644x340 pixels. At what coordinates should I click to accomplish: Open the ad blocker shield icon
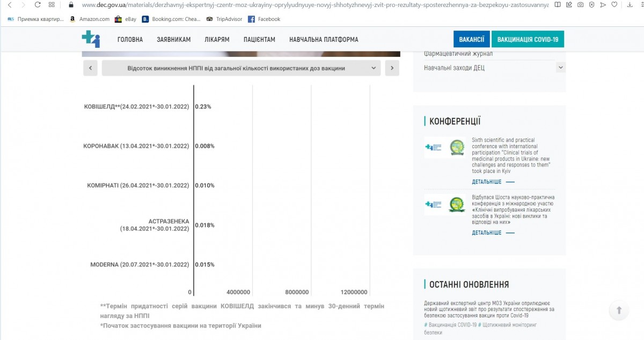click(x=591, y=5)
